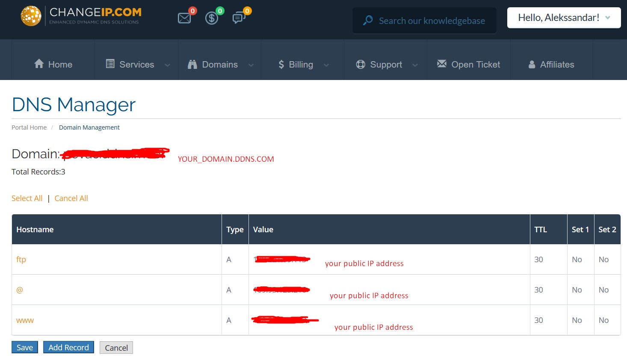Select all records using Select All
Viewport: 627px width, 364px height.
click(27, 198)
